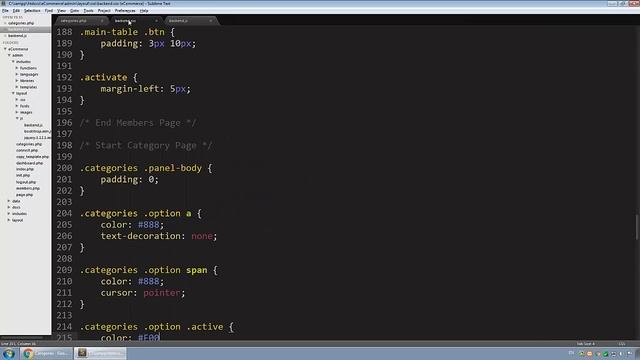640x360 pixels.
Task: Open the Preferences menu
Action: 125,11
